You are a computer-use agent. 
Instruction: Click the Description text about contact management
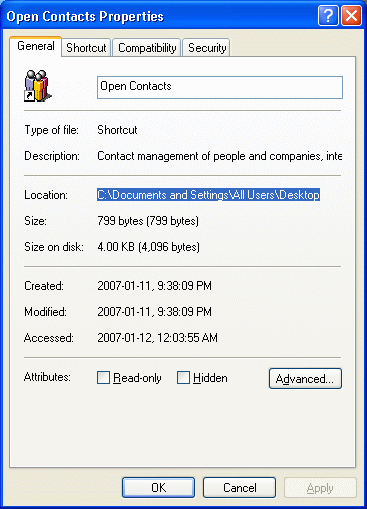pos(220,156)
